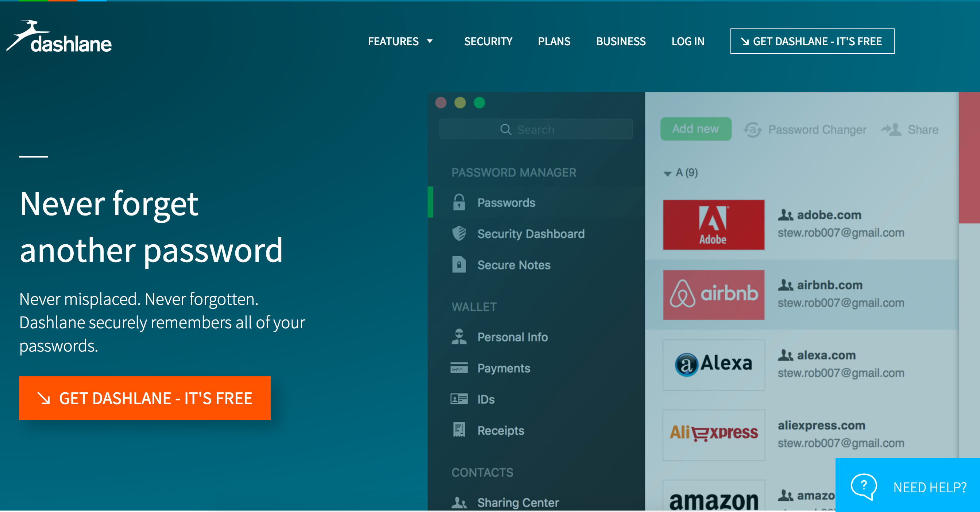Open the Features dropdown menu
The width and height of the screenshot is (980, 512).
click(x=400, y=41)
